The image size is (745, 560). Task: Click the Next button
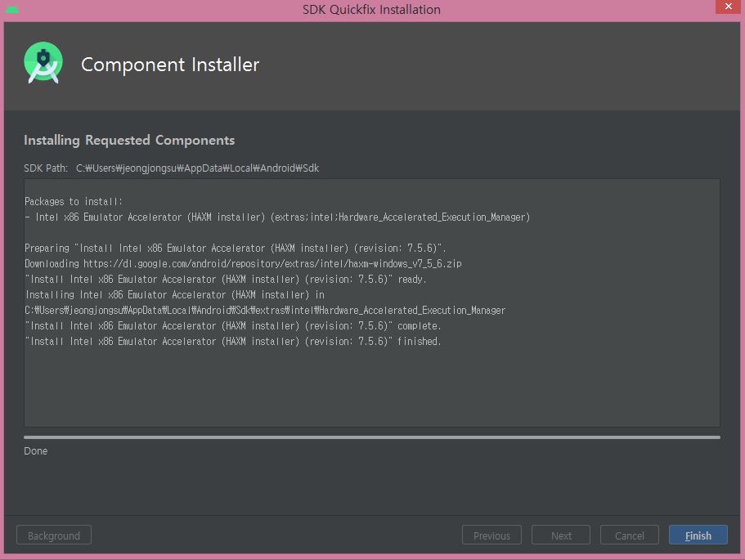[x=561, y=535]
